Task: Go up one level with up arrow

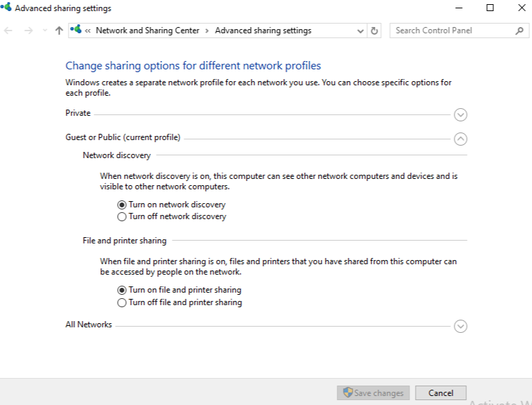Action: click(x=59, y=31)
